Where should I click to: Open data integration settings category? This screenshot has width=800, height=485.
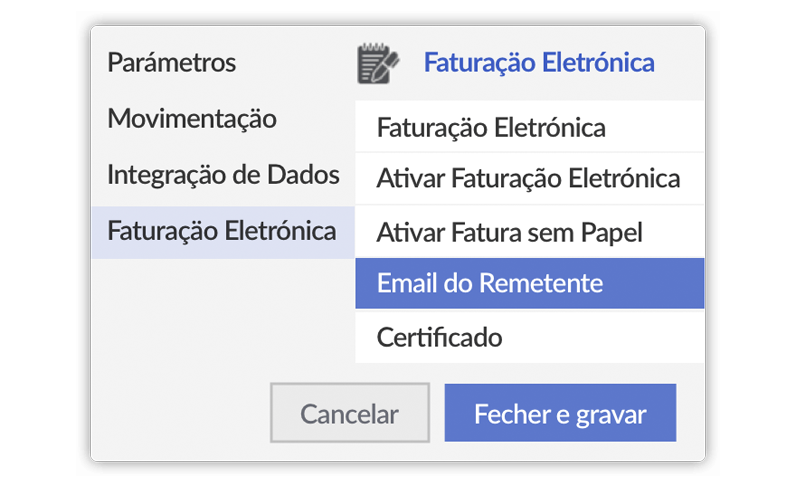(223, 175)
